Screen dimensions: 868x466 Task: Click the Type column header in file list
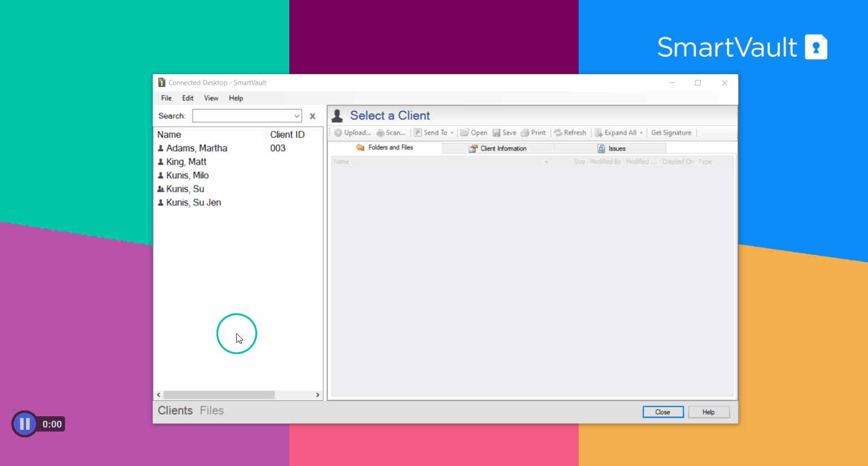(x=705, y=162)
